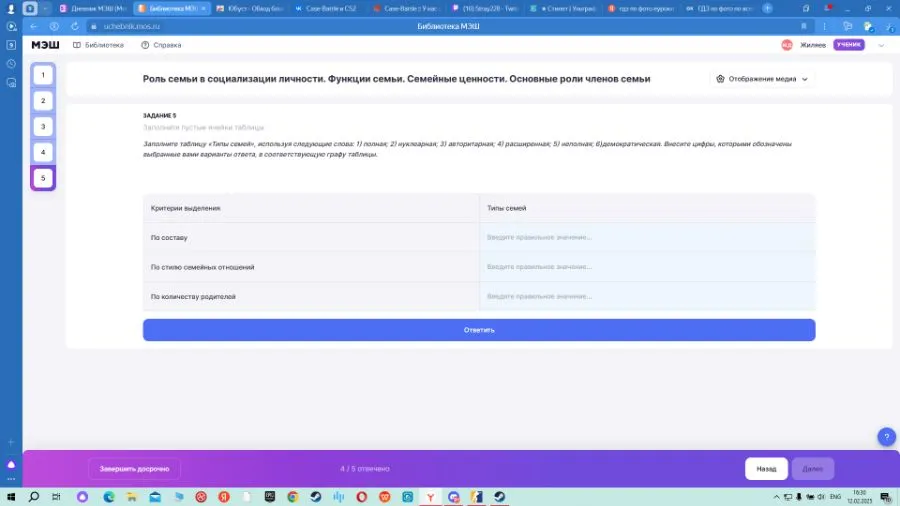Click the browser back arrow
Viewport: 900px width, 506px height.
pyautogui.click(x=34, y=26)
